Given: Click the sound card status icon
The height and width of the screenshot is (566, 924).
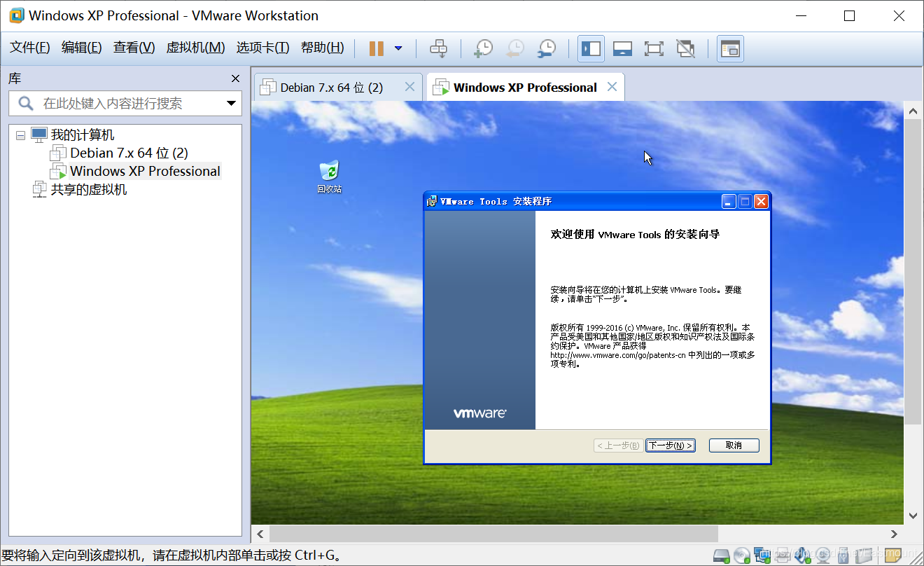Looking at the screenshot, I should (803, 556).
